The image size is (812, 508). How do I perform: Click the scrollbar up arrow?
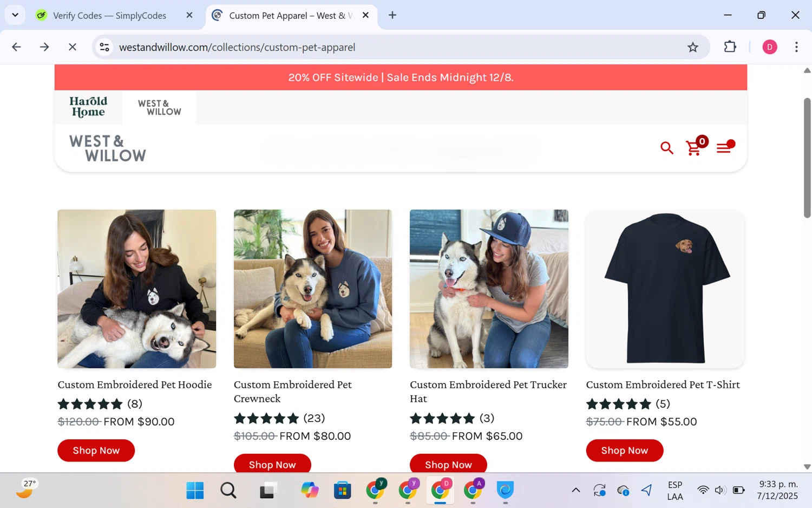click(x=807, y=70)
